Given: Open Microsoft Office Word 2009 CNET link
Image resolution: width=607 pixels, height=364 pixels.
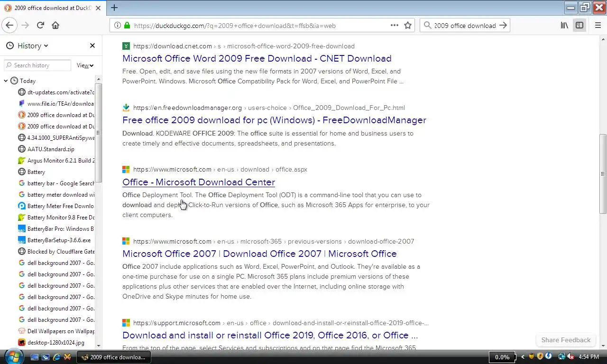Looking at the screenshot, I should coord(257,58).
